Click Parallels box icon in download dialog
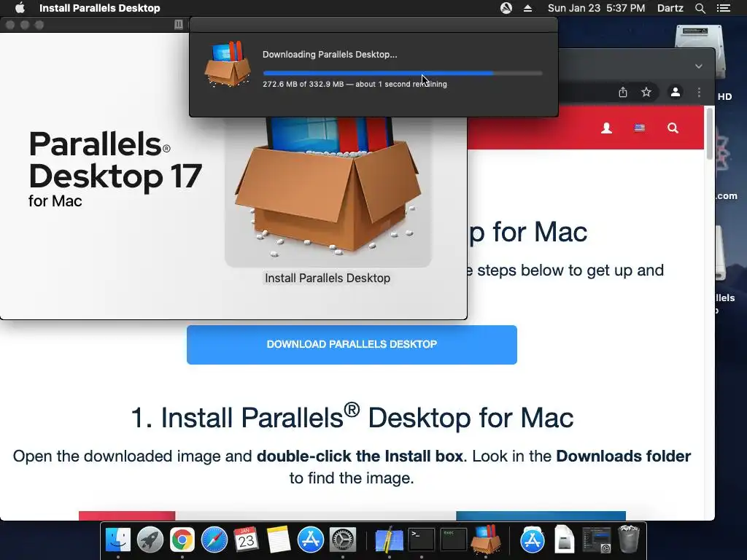 (x=228, y=64)
